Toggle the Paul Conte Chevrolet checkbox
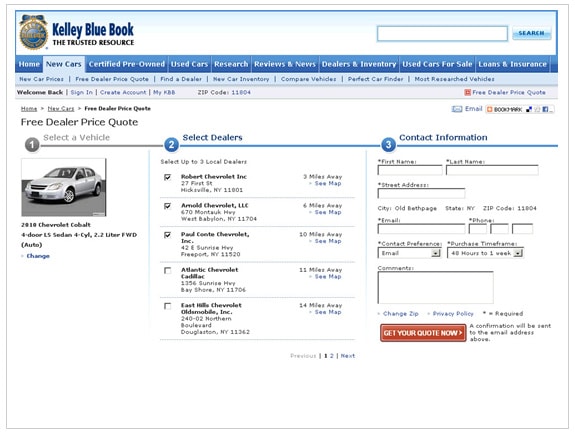Viewport: 575px width, 434px height. tap(168, 235)
